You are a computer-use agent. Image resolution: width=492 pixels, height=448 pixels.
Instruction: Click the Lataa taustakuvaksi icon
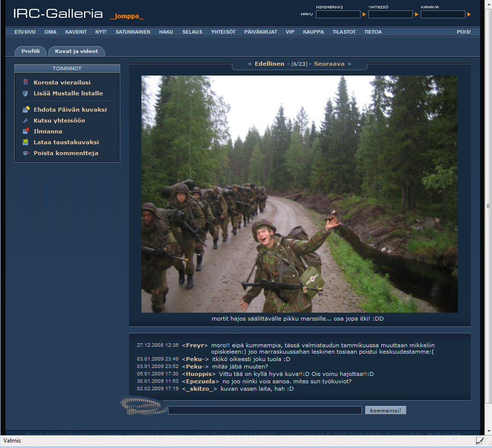click(x=26, y=142)
